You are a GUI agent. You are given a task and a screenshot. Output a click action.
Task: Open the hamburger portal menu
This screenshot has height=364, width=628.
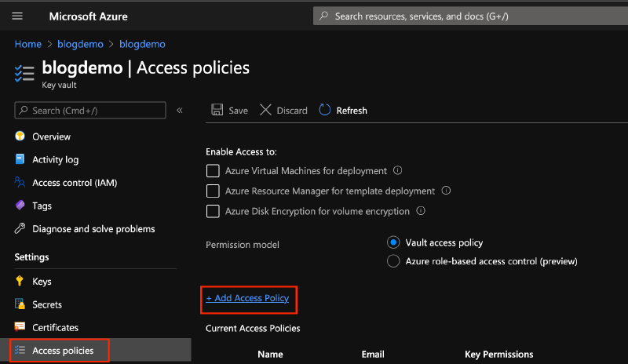tap(17, 16)
